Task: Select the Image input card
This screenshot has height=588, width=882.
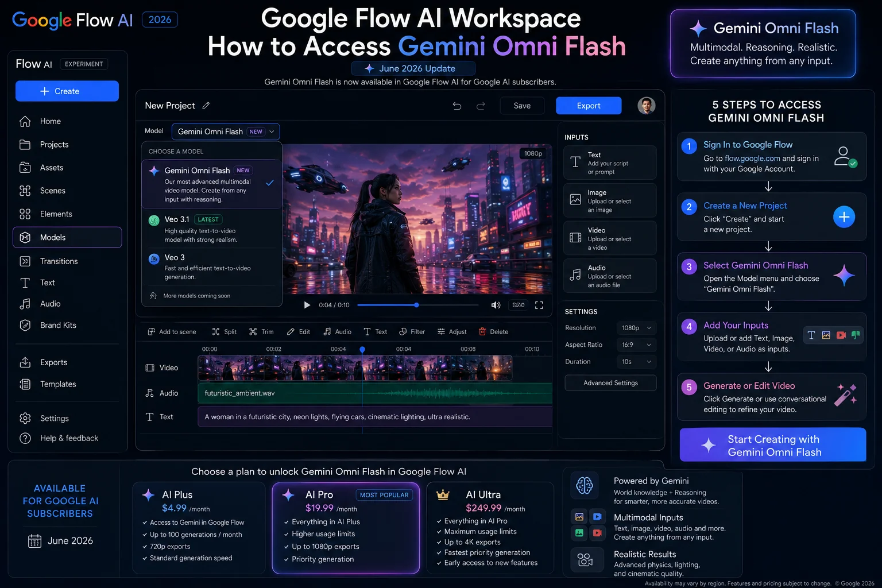Action: tap(610, 200)
